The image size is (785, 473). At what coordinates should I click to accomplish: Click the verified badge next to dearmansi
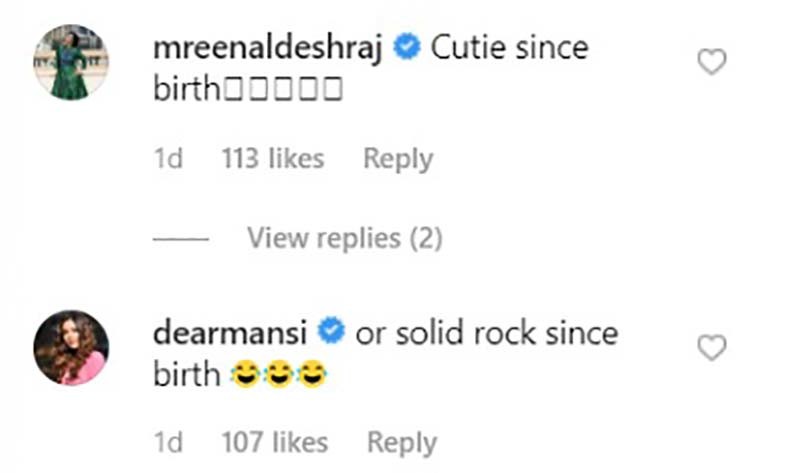click(x=331, y=331)
